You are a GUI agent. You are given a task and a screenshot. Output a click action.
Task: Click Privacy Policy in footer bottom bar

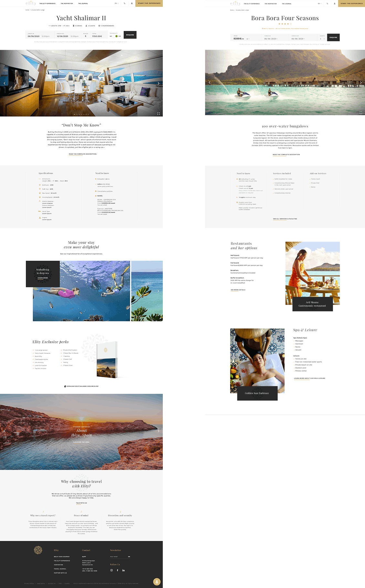pos(29,583)
